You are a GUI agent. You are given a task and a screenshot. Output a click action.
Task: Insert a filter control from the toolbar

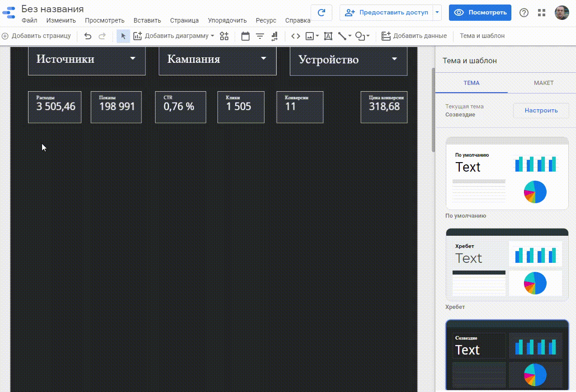point(260,36)
